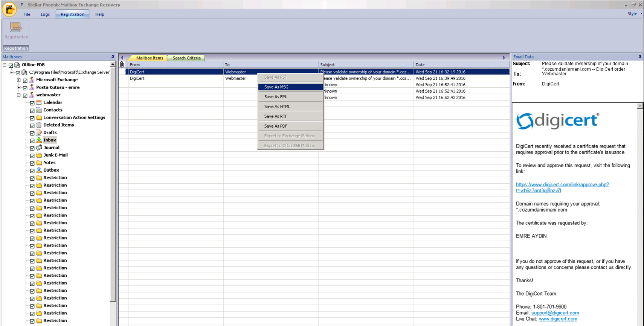Toggle the Offline EDB checkbox
The width and height of the screenshot is (644, 326).
[x=11, y=65]
